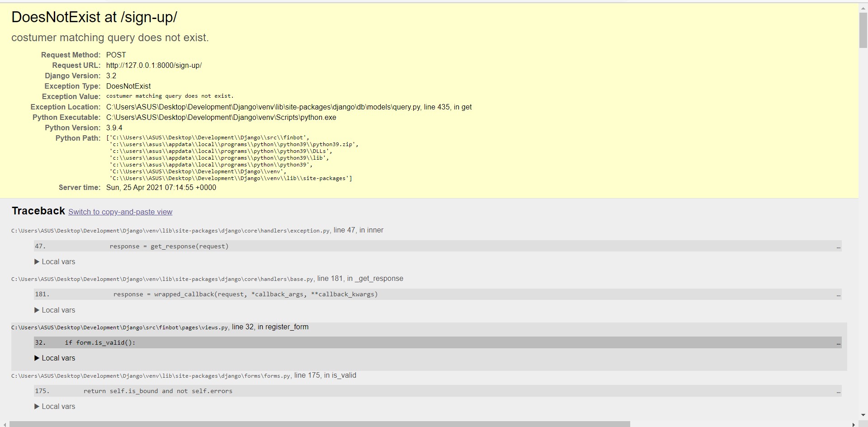
Task: Select the Request URL link text
Action: 154,65
